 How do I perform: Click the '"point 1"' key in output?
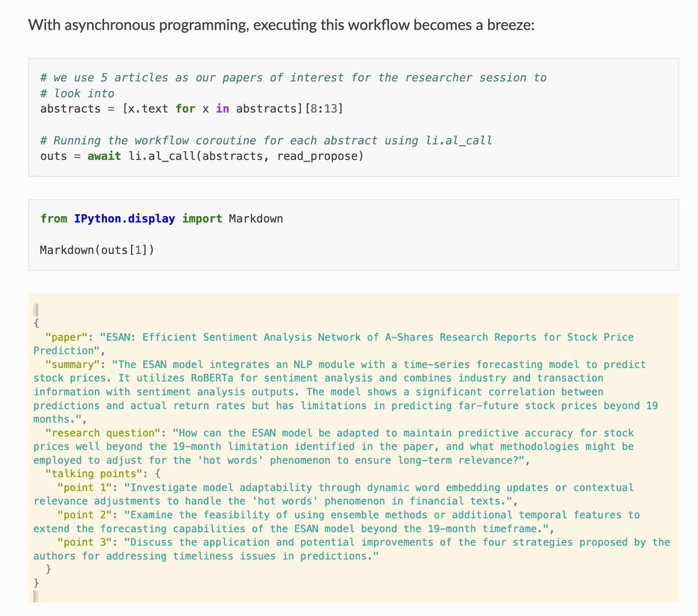click(x=84, y=487)
